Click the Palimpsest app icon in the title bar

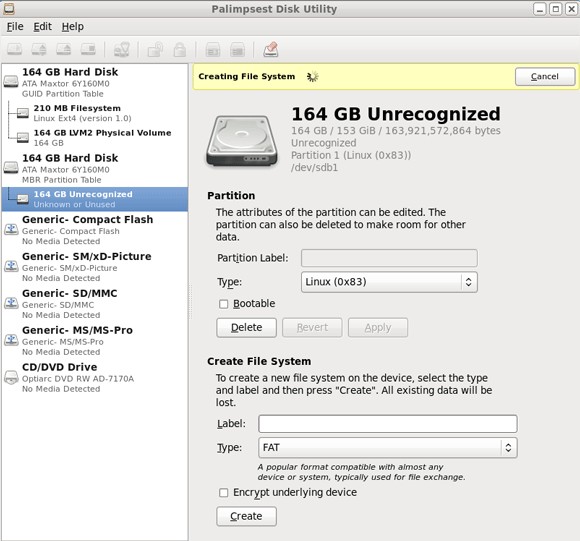click(9, 9)
